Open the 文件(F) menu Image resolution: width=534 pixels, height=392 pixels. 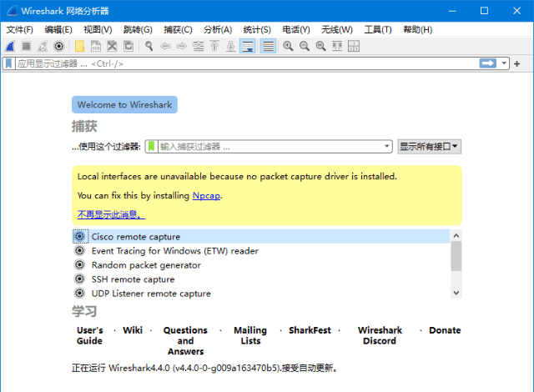20,29
